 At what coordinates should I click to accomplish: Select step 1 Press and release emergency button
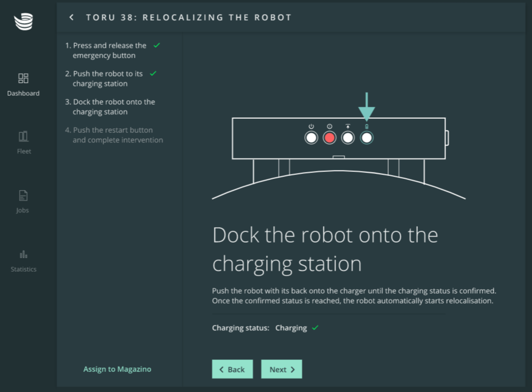[109, 50]
